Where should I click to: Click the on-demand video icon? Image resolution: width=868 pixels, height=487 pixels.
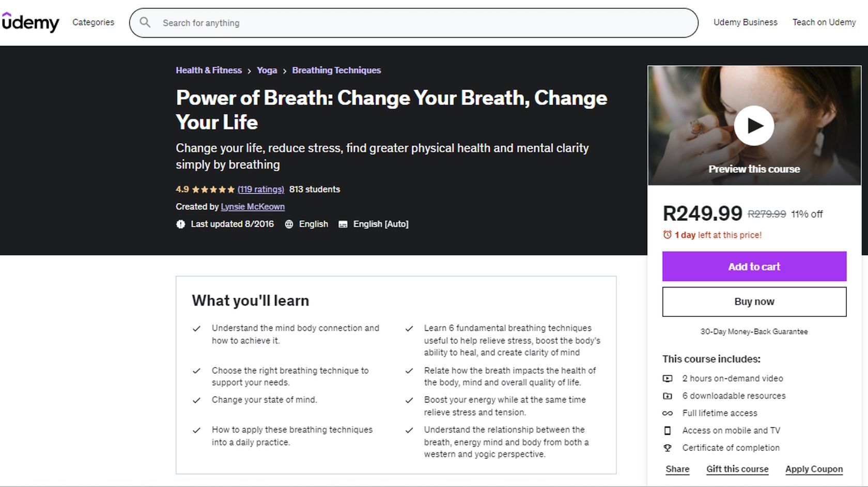668,378
